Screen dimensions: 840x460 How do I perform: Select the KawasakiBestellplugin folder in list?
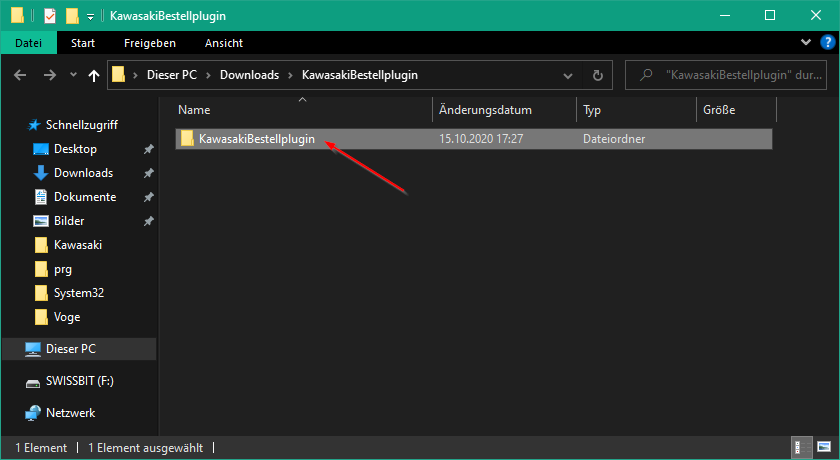coord(474,139)
